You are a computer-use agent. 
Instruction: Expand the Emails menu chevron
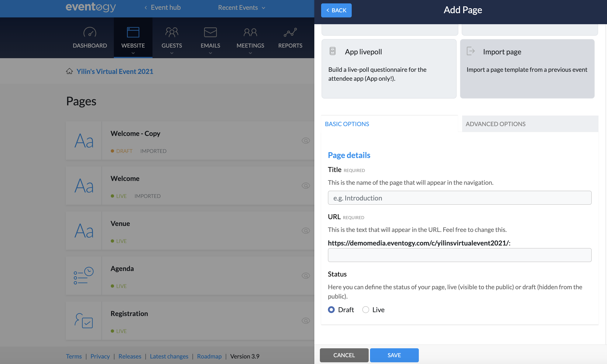point(210,53)
